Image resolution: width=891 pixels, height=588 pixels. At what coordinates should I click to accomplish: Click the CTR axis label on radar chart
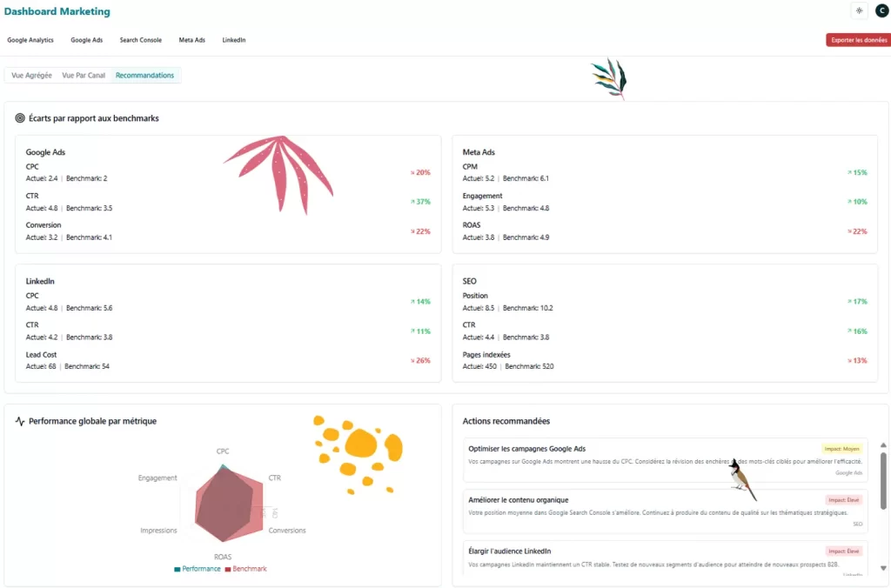275,478
